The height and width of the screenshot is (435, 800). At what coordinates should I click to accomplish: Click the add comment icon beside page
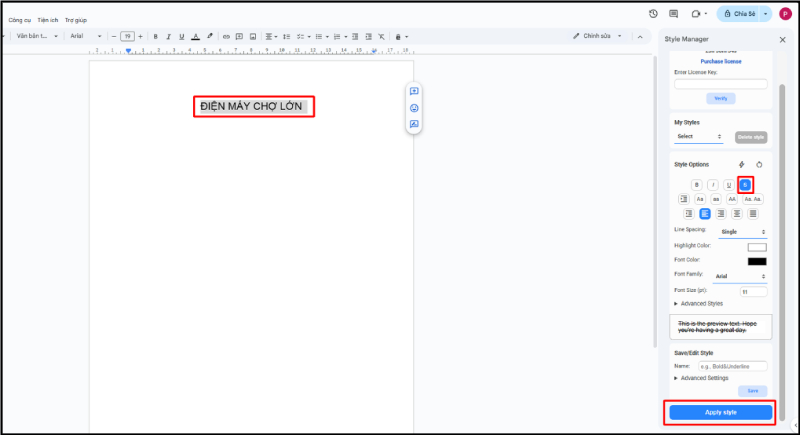(414, 91)
